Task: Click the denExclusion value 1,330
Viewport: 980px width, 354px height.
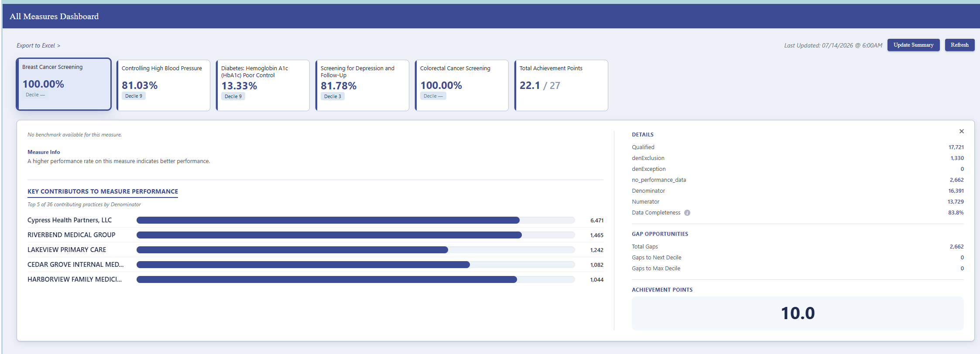Action: tap(957, 158)
